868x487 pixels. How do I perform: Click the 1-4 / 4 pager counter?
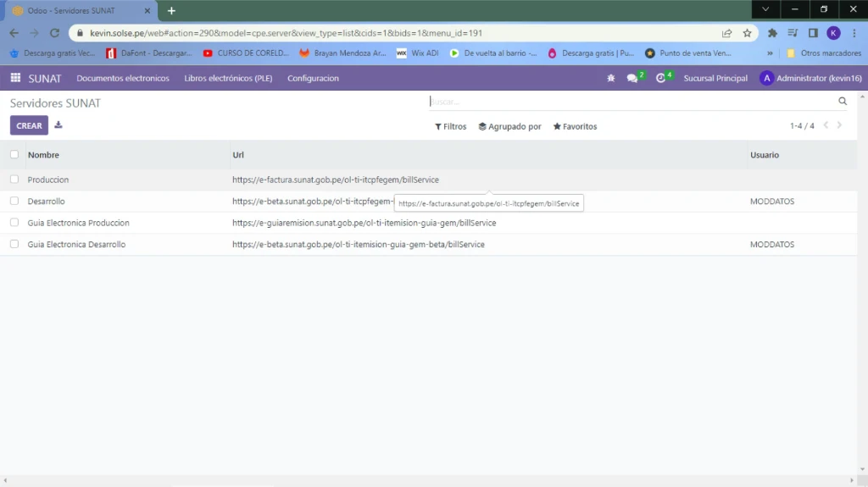point(802,126)
